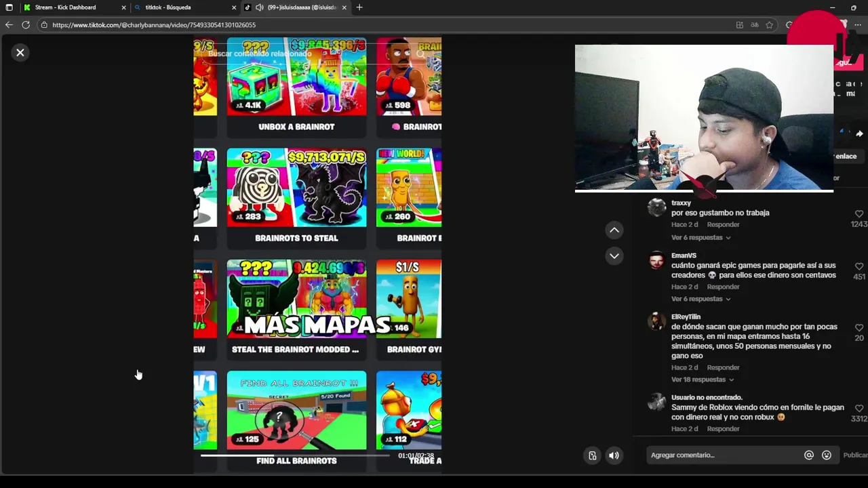The height and width of the screenshot is (488, 868).
Task: Expand Ver 6 respuestas under EmanVS
Action: click(x=701, y=299)
